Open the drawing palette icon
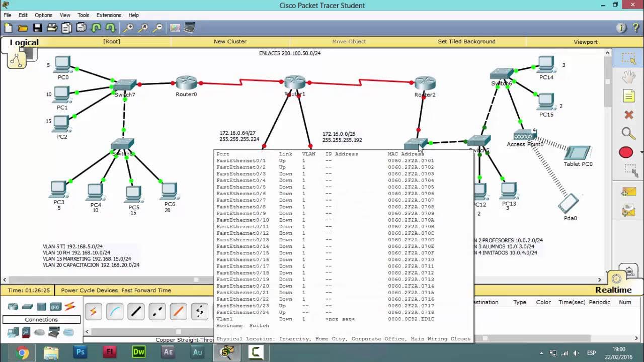 [175, 28]
